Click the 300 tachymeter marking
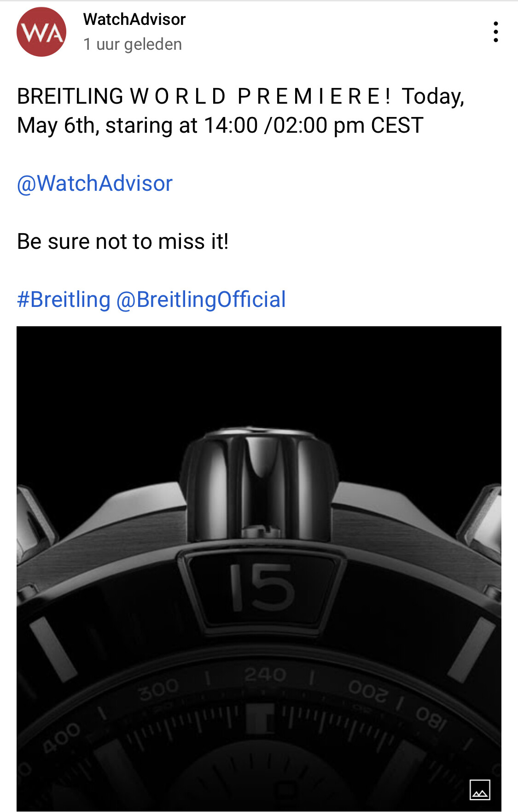The width and height of the screenshot is (518, 812). tap(159, 688)
